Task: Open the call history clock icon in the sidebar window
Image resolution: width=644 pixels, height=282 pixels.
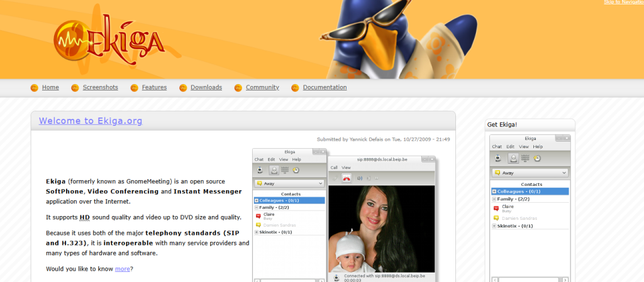Action: 538,158
